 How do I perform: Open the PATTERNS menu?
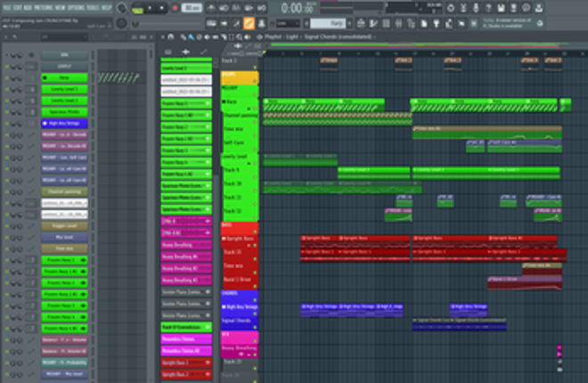click(44, 7)
